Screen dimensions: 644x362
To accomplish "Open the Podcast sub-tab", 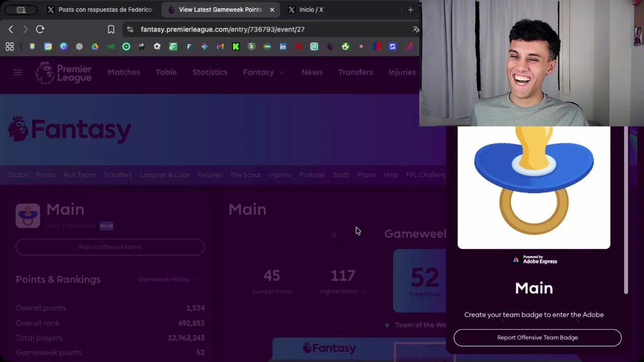I will 312,175.
